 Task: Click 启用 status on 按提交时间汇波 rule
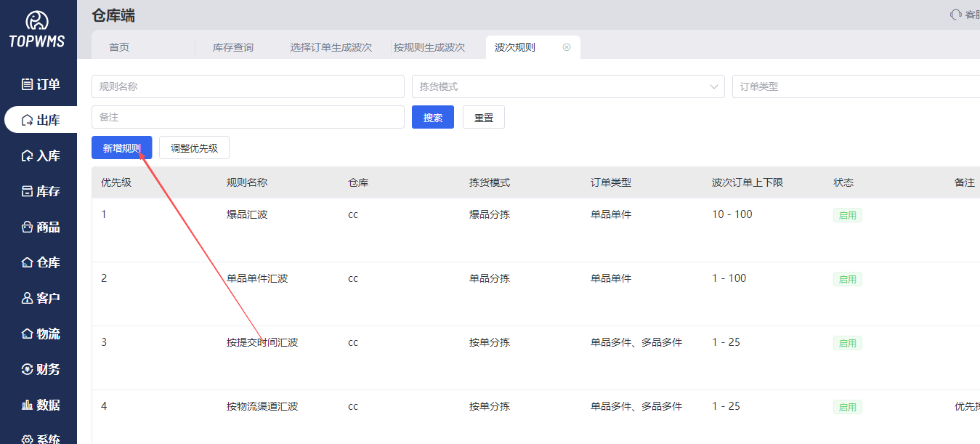[x=847, y=342]
